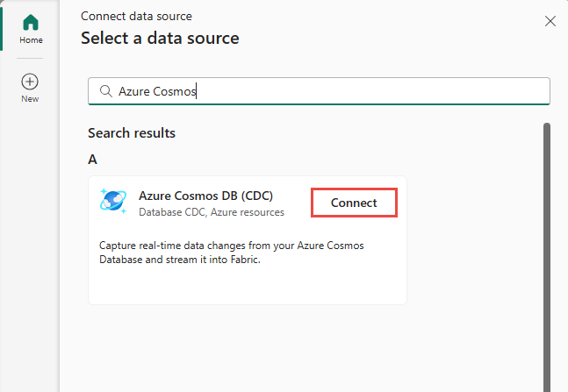This screenshot has width=568, height=392.
Task: Click the New text label in sidebar
Action: [30, 99]
